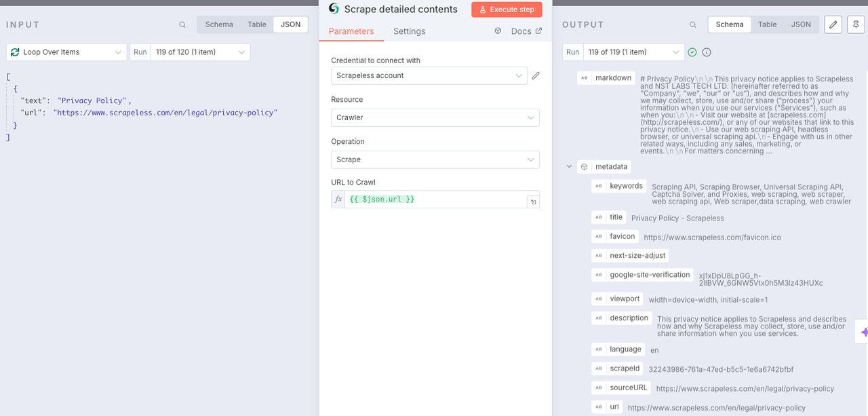The image size is (868, 416).
Task: Open the Scrapeless account credential dropdown
Action: (x=429, y=75)
